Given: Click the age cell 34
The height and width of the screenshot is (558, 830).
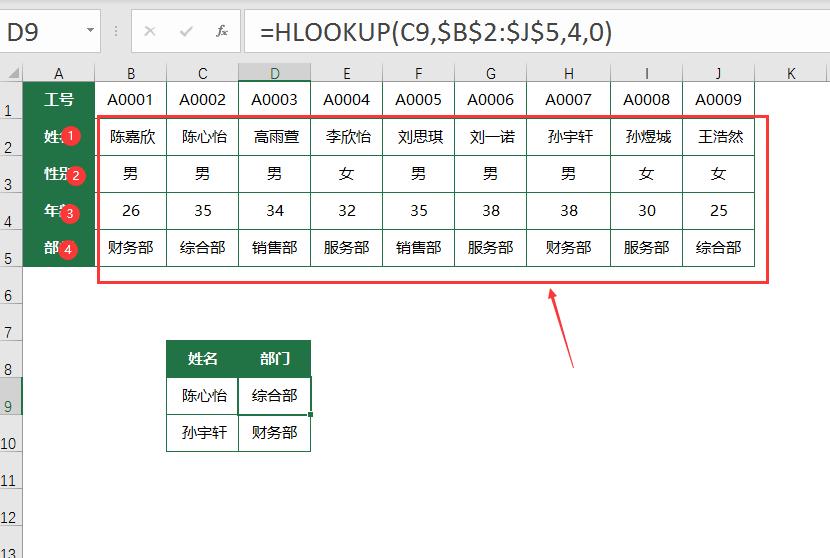Looking at the screenshot, I should tap(275, 211).
